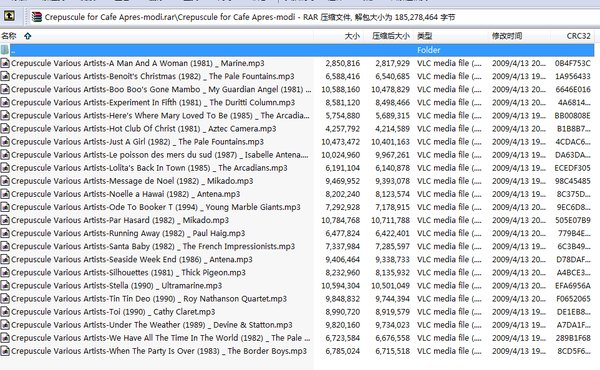Click the up one level button
The image size is (600, 370).
[x=9, y=16]
